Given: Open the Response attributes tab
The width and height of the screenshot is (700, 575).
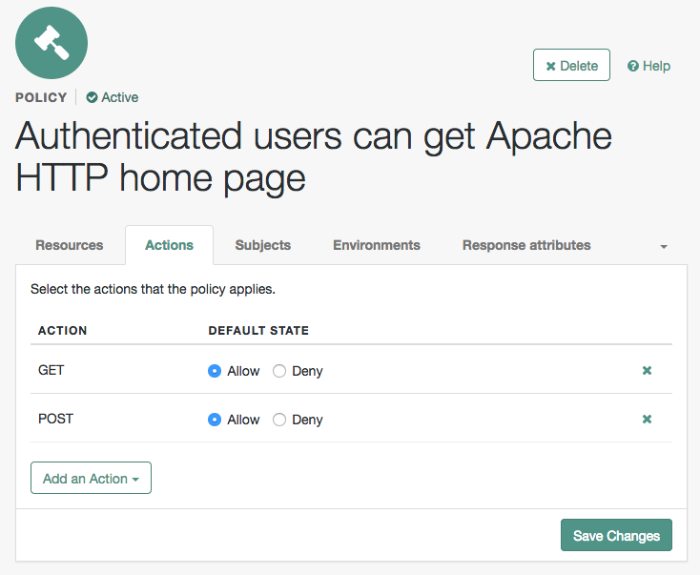Looking at the screenshot, I should coord(526,245).
